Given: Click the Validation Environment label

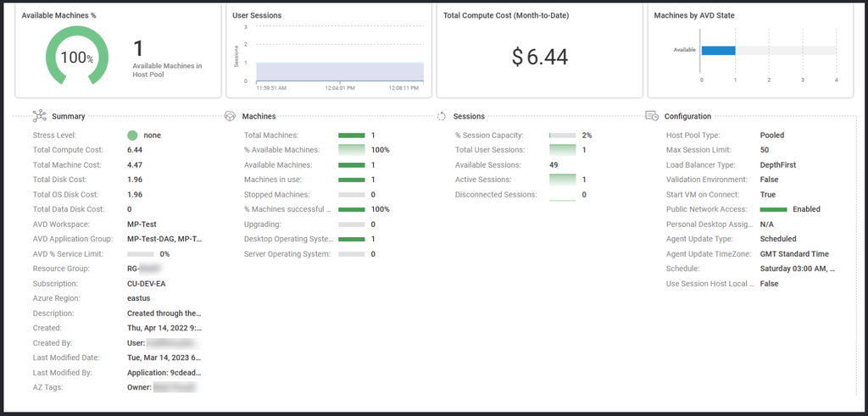Looking at the screenshot, I should click(x=707, y=180).
